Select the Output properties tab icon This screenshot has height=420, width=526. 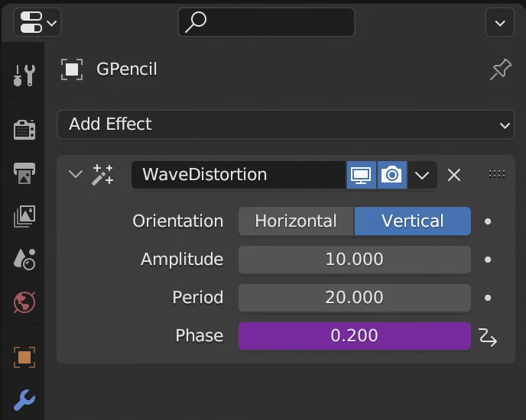(24, 173)
